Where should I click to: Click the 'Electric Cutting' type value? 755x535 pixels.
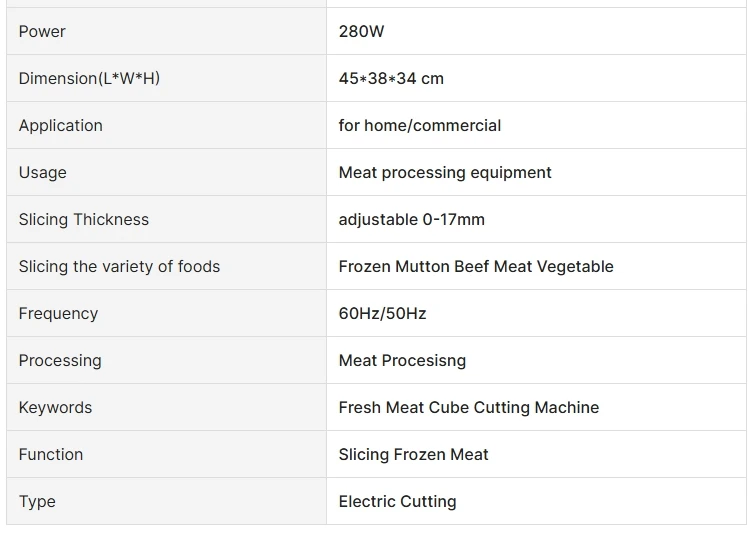point(397,501)
